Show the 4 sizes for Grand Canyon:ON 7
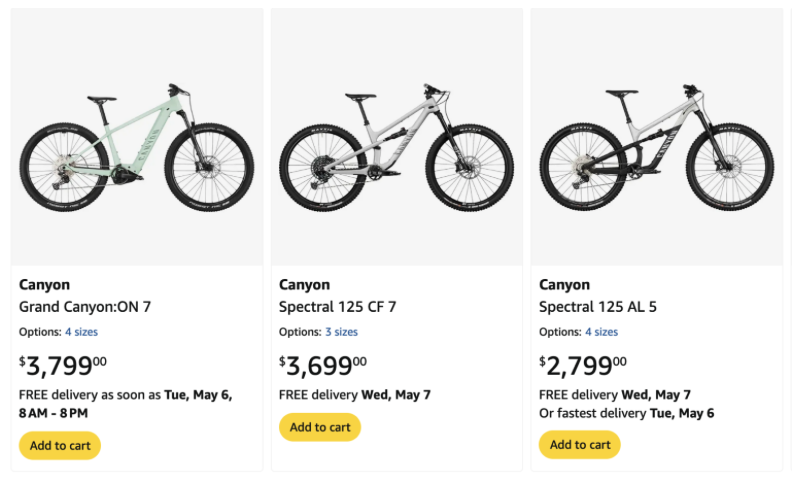Image resolution: width=805 pixels, height=488 pixels. [x=81, y=332]
